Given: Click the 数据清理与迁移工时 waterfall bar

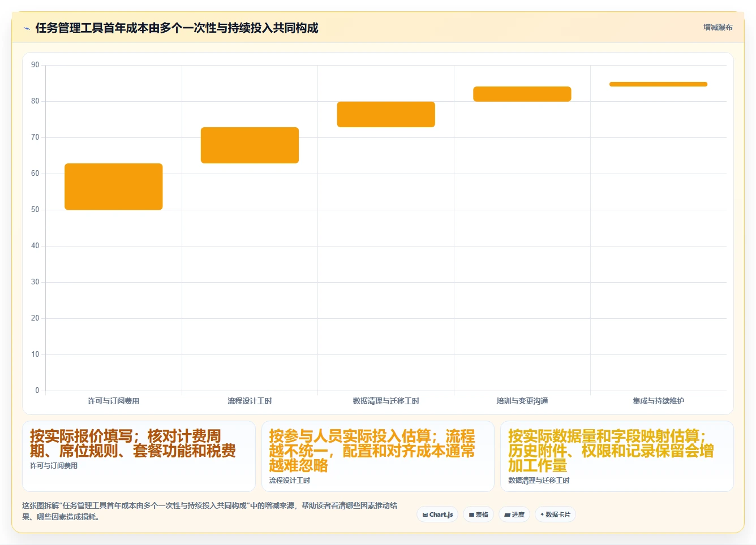Looking at the screenshot, I should (386, 114).
